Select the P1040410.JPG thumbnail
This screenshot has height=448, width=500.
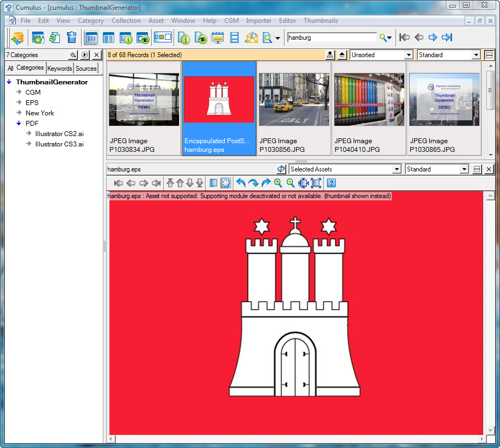[x=369, y=108]
